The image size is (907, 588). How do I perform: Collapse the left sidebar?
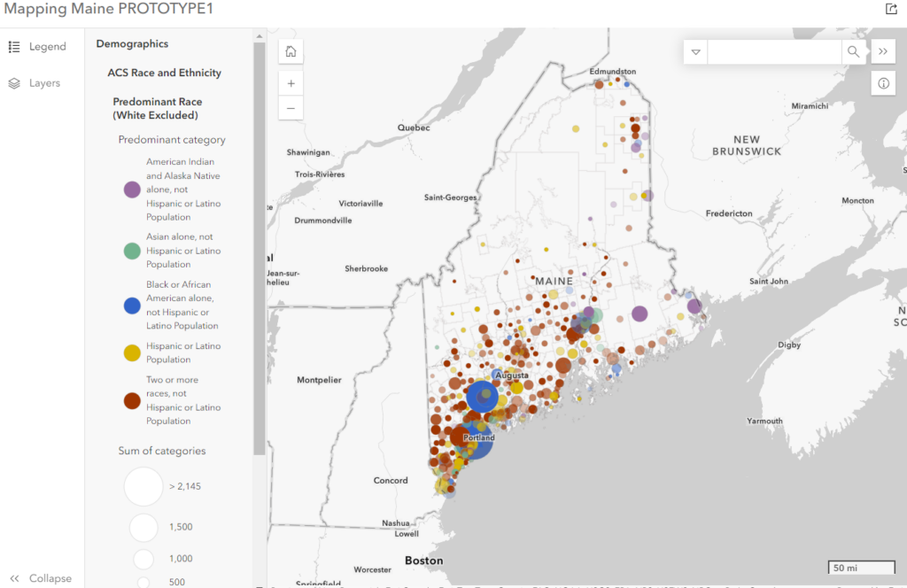(x=40, y=578)
